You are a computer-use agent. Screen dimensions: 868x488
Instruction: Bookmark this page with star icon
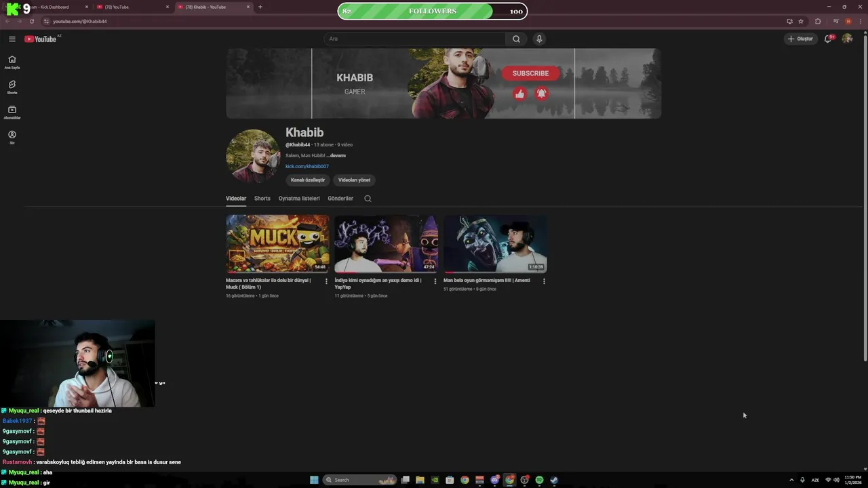click(x=801, y=21)
